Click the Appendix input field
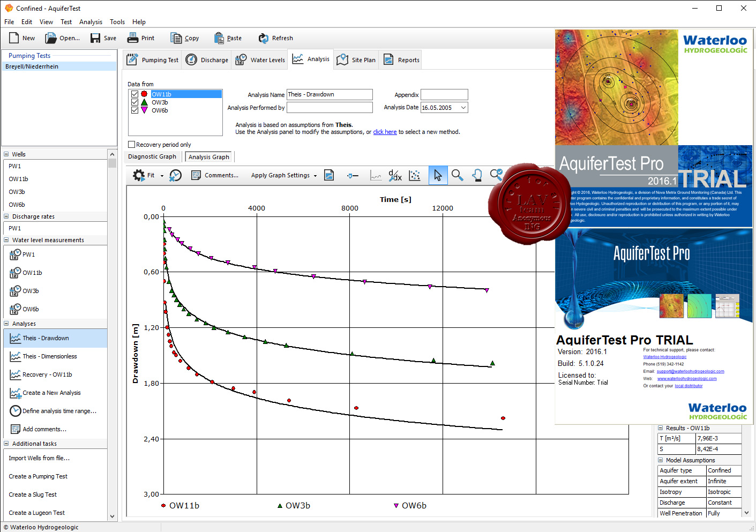 (x=444, y=94)
